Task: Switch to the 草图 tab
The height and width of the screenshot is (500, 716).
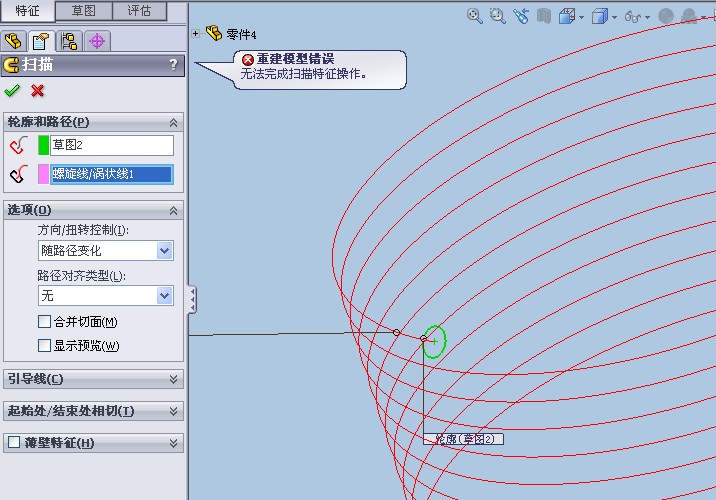Action: [84, 11]
